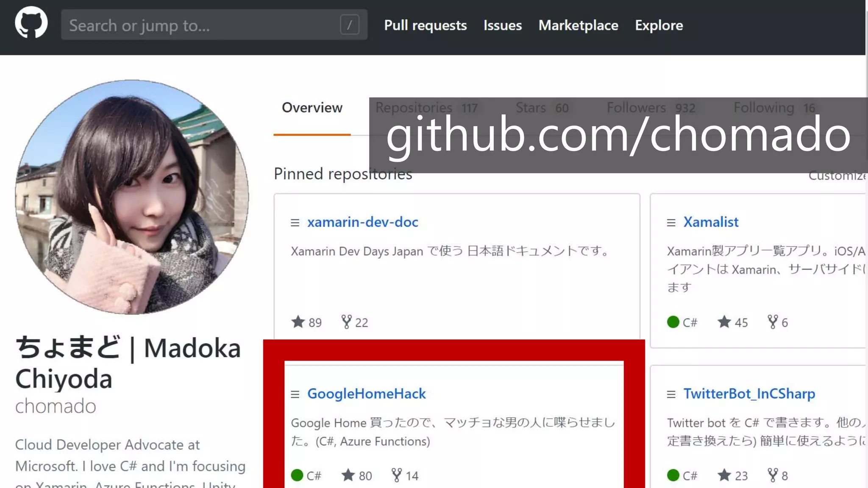Open Issues in the header
Image resolution: width=868 pixels, height=488 pixels.
503,25
